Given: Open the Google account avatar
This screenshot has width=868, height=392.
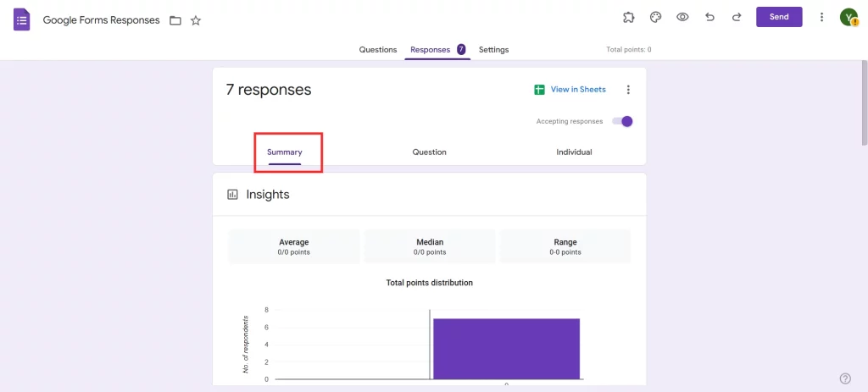Looking at the screenshot, I should click(x=849, y=17).
